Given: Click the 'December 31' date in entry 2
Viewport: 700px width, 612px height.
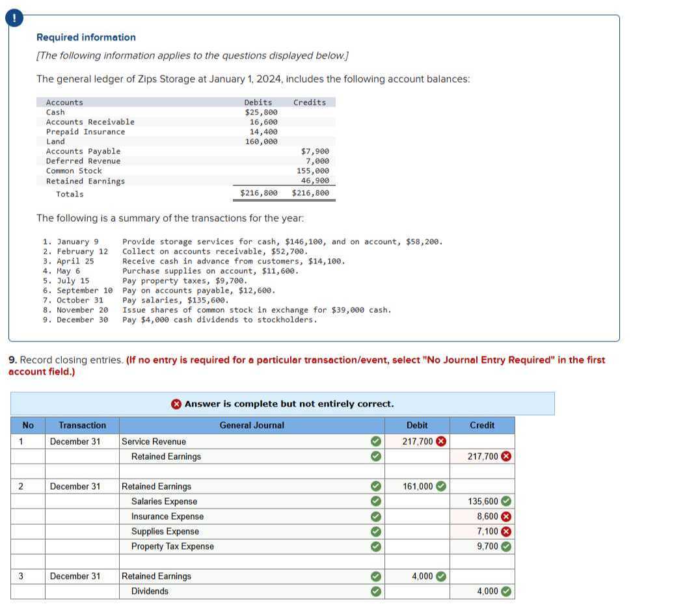Looking at the screenshot, I should (x=75, y=486).
